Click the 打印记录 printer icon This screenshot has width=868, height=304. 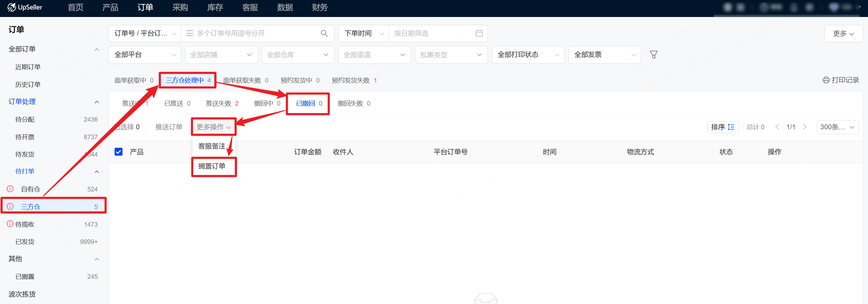click(826, 80)
